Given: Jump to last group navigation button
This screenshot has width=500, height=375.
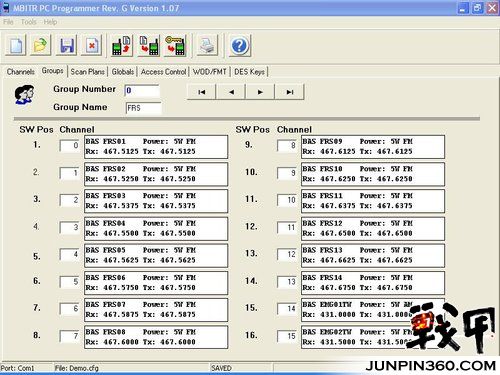Looking at the screenshot, I should point(289,92).
